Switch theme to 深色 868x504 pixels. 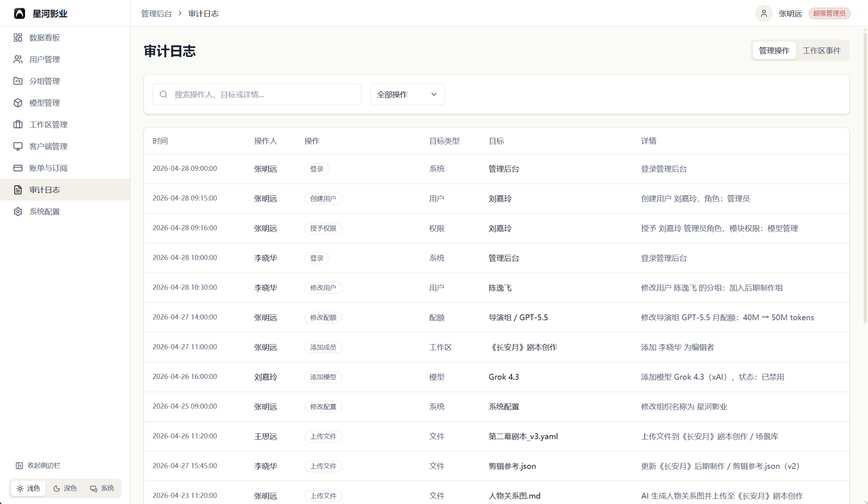pos(65,488)
